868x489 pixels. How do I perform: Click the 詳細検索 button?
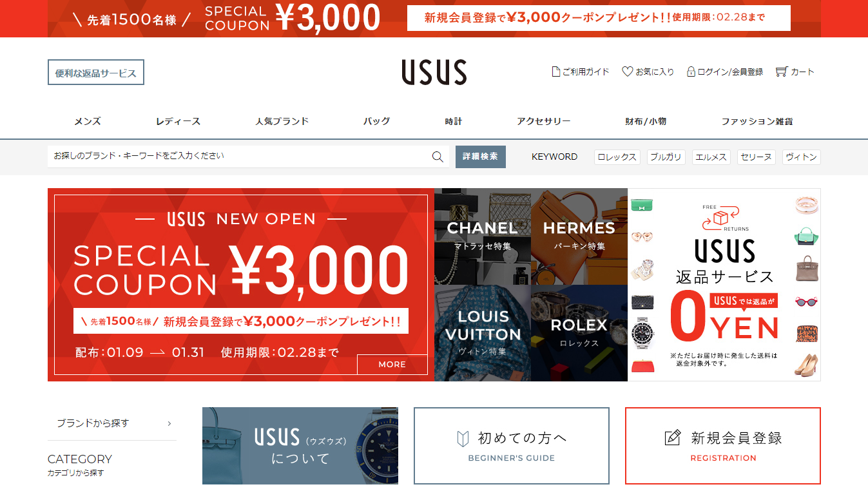coord(481,157)
